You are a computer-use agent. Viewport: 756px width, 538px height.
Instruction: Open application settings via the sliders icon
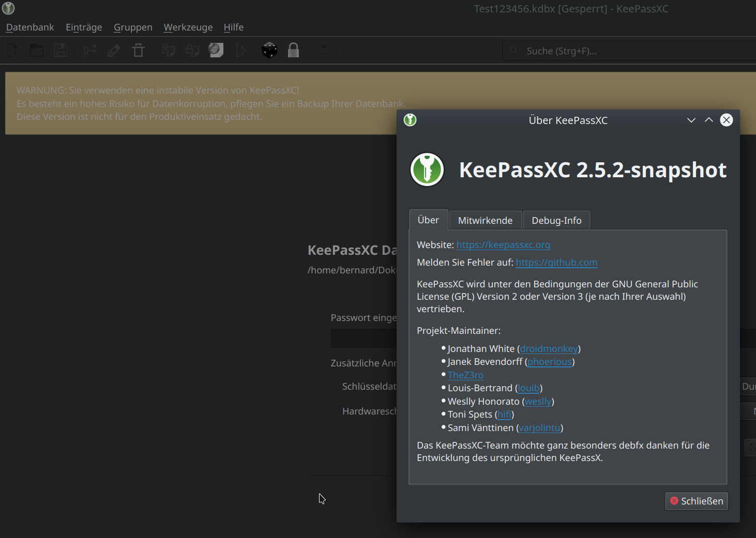(x=323, y=50)
